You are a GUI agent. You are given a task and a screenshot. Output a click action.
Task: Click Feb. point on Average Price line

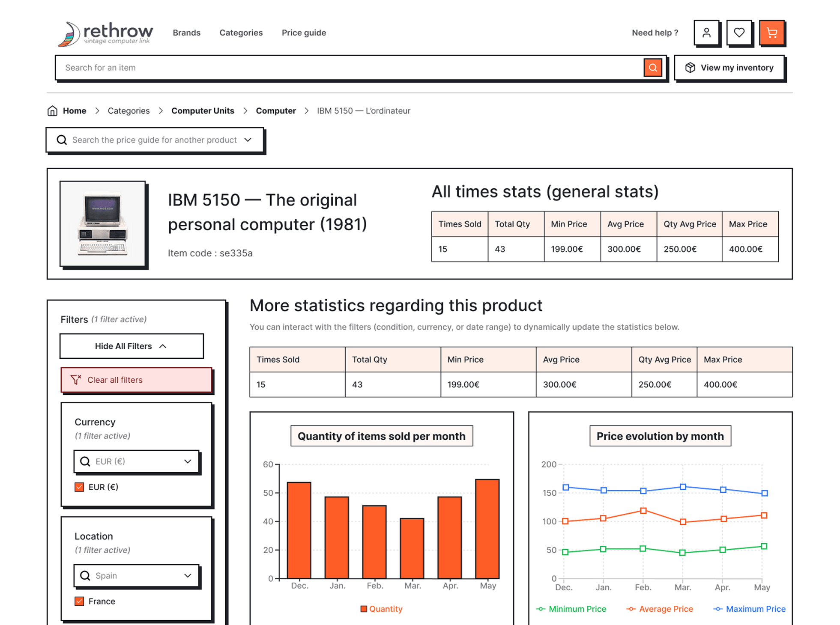click(643, 511)
